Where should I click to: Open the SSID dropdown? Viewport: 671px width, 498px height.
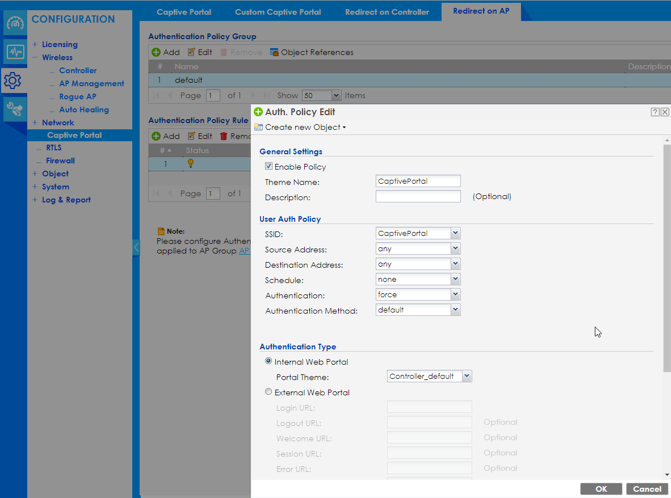tap(455, 234)
